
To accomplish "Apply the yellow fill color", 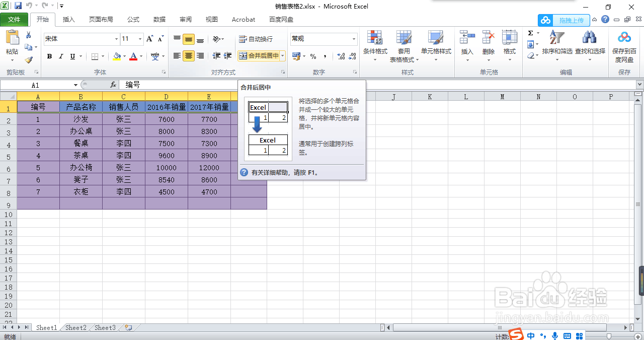I will tap(117, 56).
